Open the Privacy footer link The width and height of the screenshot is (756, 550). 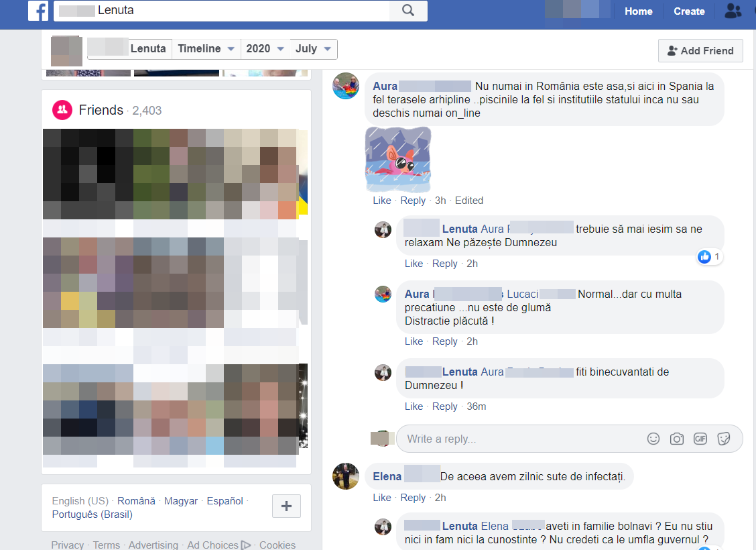coord(68,545)
